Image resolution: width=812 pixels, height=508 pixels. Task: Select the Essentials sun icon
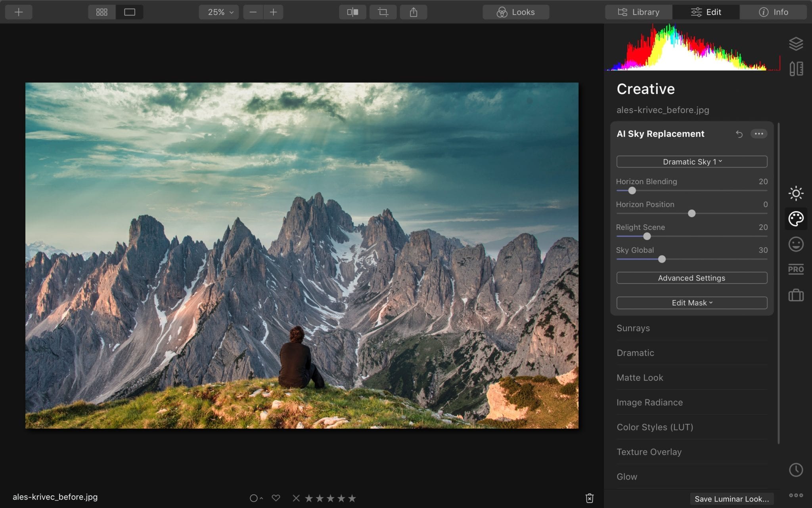[x=796, y=193]
